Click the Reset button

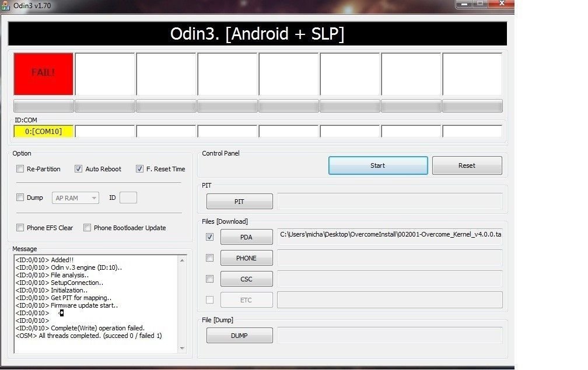(x=467, y=165)
